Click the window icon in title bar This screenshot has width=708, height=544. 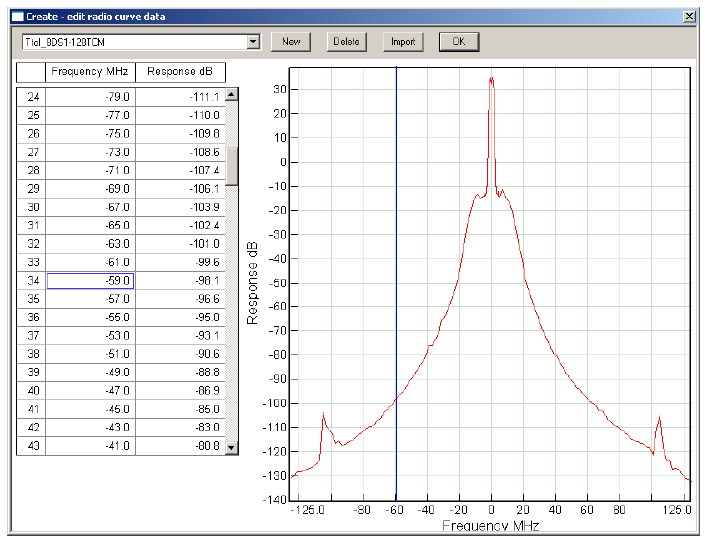pyautogui.click(x=16, y=16)
